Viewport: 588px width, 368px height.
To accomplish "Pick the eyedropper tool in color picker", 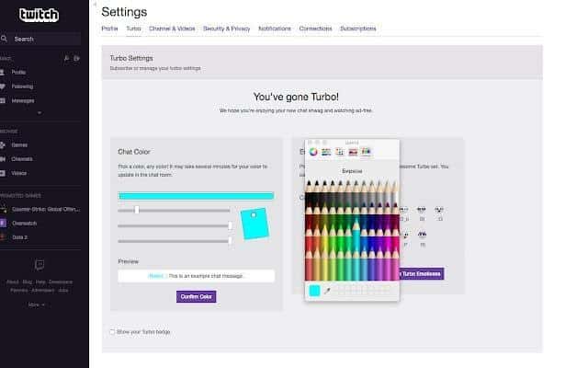I will pyautogui.click(x=327, y=291).
